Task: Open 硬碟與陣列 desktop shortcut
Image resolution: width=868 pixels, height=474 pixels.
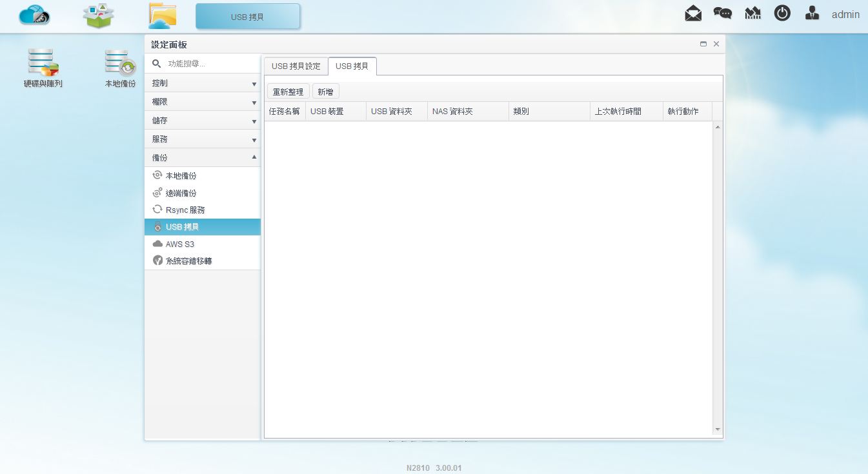Action: tap(43, 68)
